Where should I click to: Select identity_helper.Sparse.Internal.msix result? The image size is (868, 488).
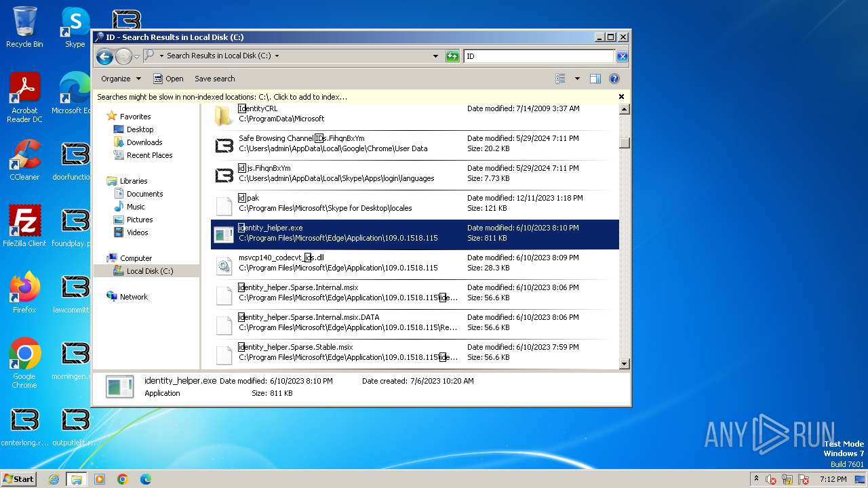pos(414,293)
